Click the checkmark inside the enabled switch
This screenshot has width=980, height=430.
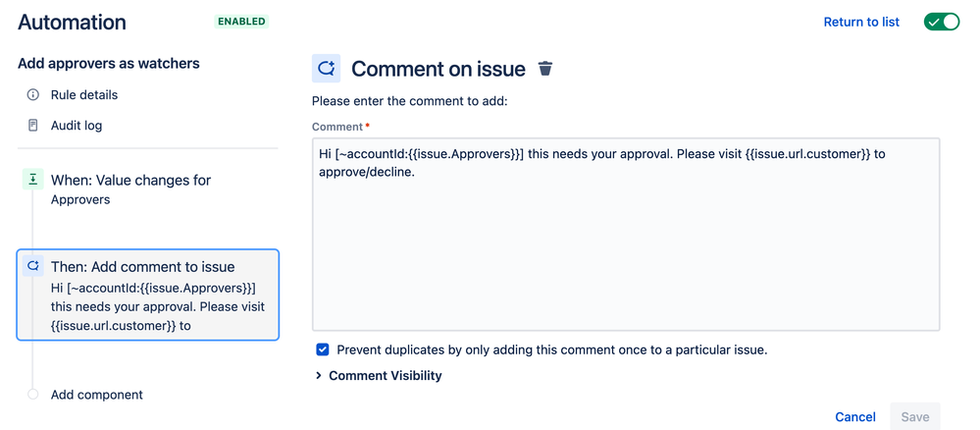tap(934, 22)
